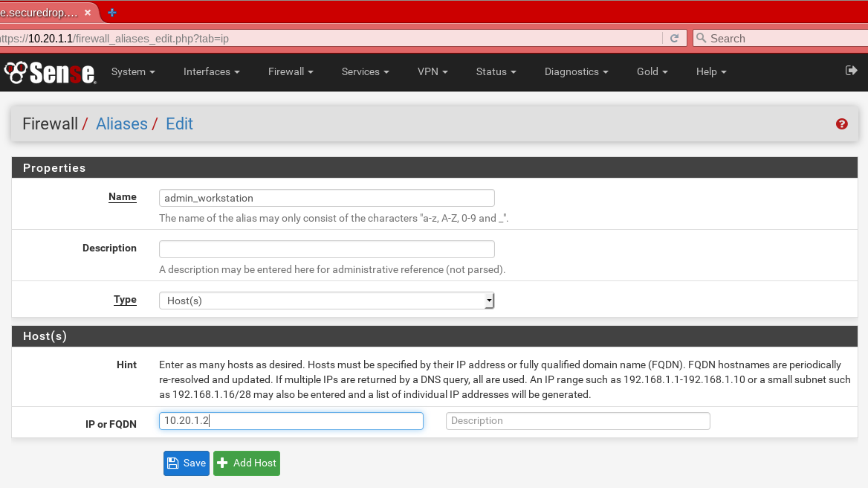
Task: Open the Services menu
Action: [366, 71]
